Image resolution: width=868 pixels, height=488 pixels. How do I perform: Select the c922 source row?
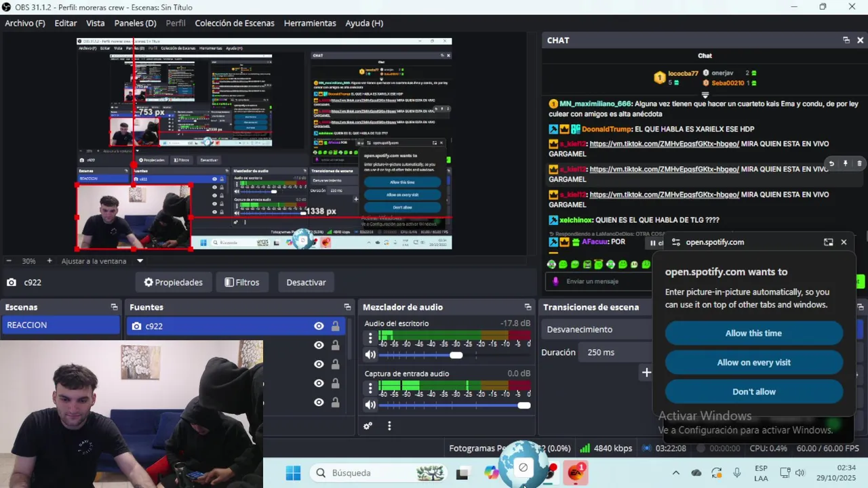click(x=236, y=326)
